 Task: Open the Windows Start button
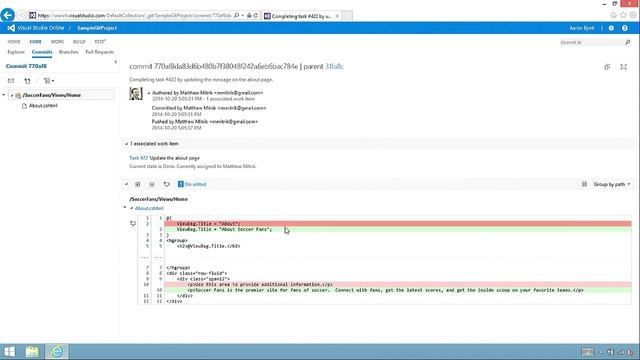pos(9,351)
